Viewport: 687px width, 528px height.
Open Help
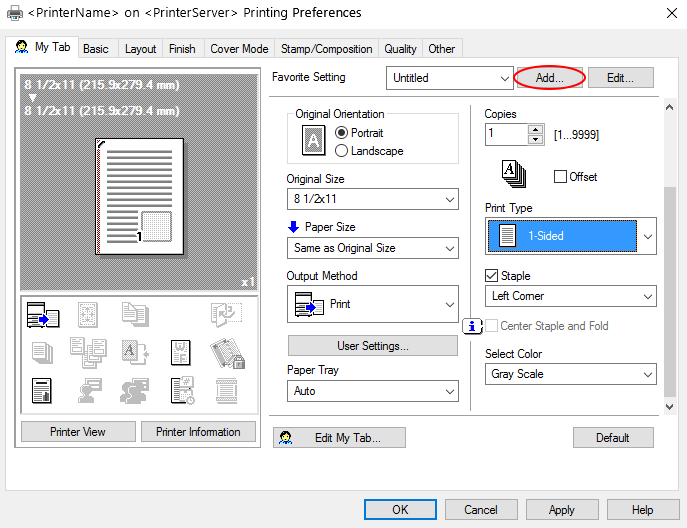643,510
